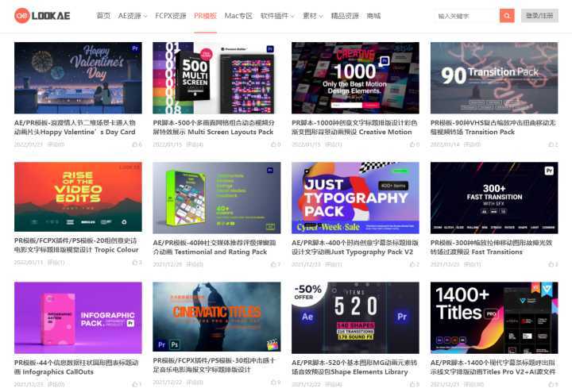Click the LOOKAE logo icon
Screen dimensions: 572x392
(22, 16)
